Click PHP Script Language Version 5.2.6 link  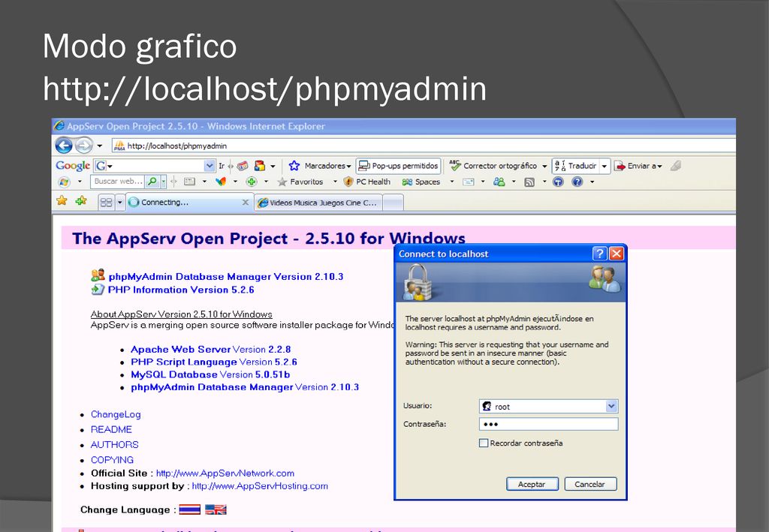click(x=214, y=362)
